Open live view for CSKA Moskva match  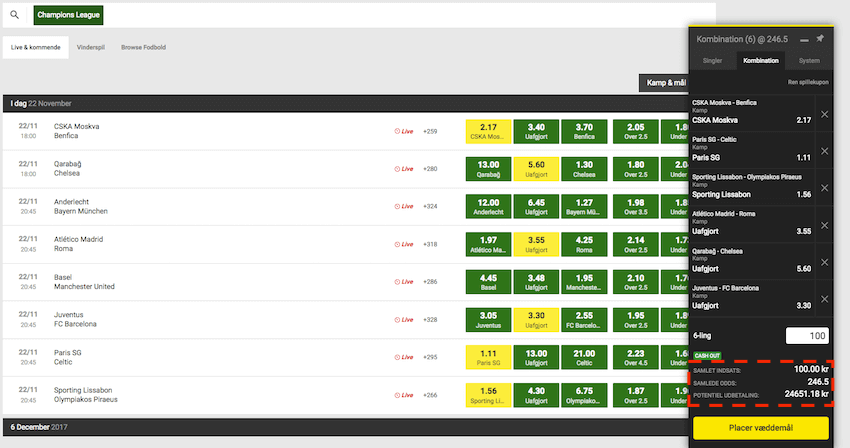[404, 131]
